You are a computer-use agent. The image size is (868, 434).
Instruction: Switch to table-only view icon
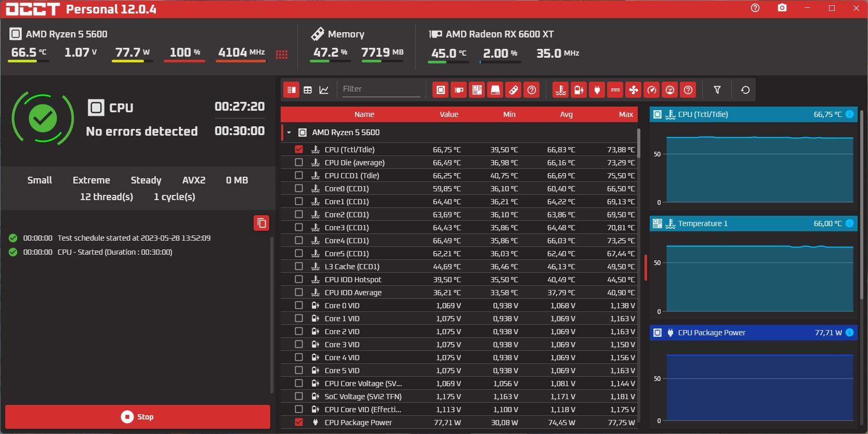point(308,90)
